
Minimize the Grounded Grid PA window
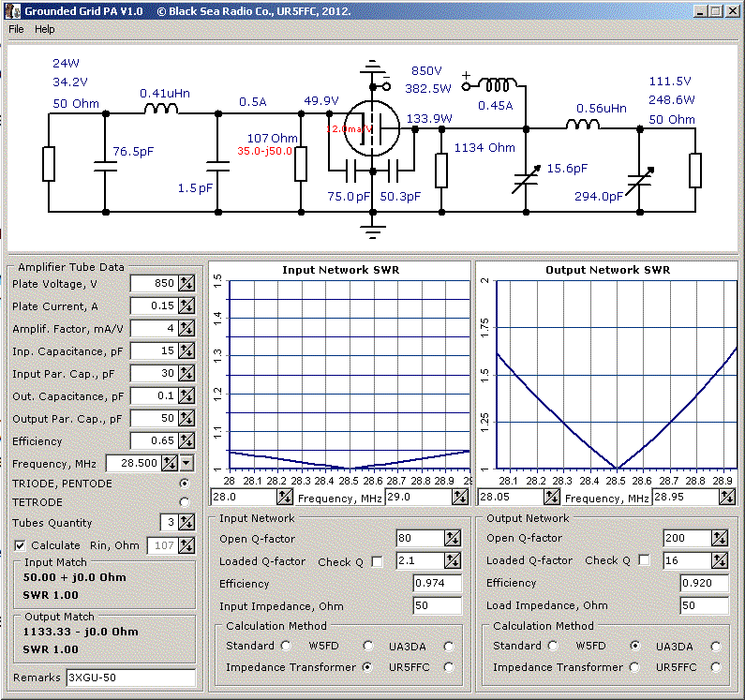700,11
